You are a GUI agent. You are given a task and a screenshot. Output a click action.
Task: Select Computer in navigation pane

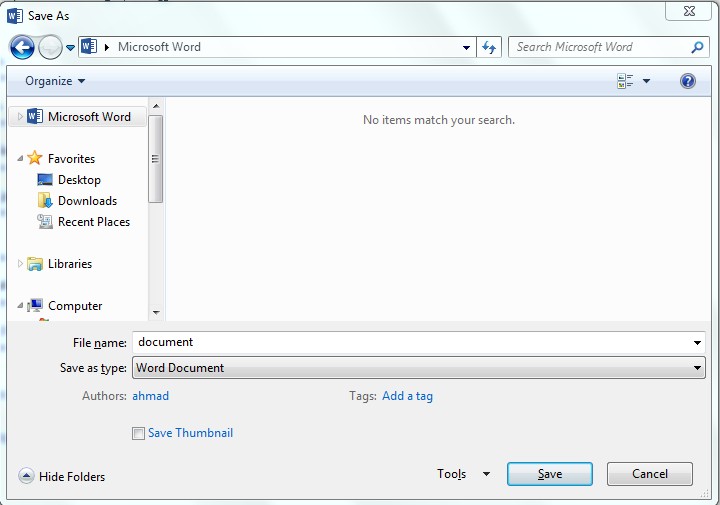point(75,306)
